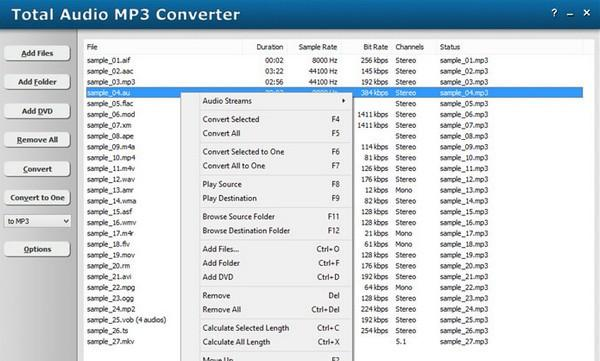Viewport: 600px width, 361px height.
Task: Select file sample_09.m4a
Action: [111, 147]
